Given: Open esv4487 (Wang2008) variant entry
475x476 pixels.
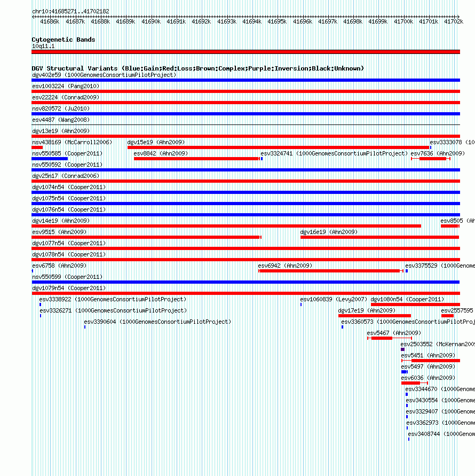Looking at the screenshot, I should pos(61,120).
